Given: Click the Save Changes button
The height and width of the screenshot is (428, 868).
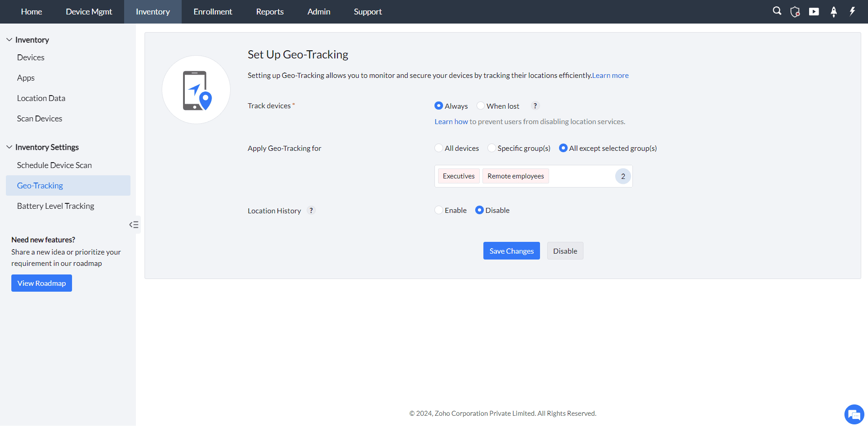Looking at the screenshot, I should coord(511,250).
